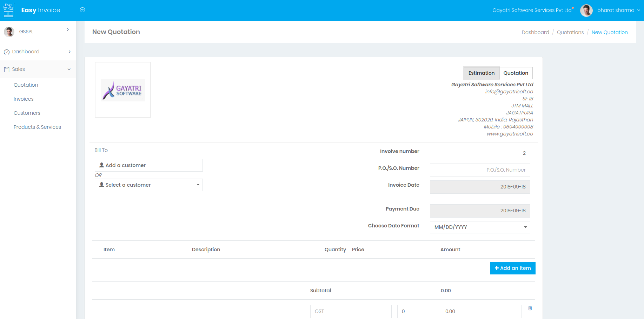Navigate to Quotations via the breadcrumb link
This screenshot has height=319, width=644.
[x=570, y=32]
